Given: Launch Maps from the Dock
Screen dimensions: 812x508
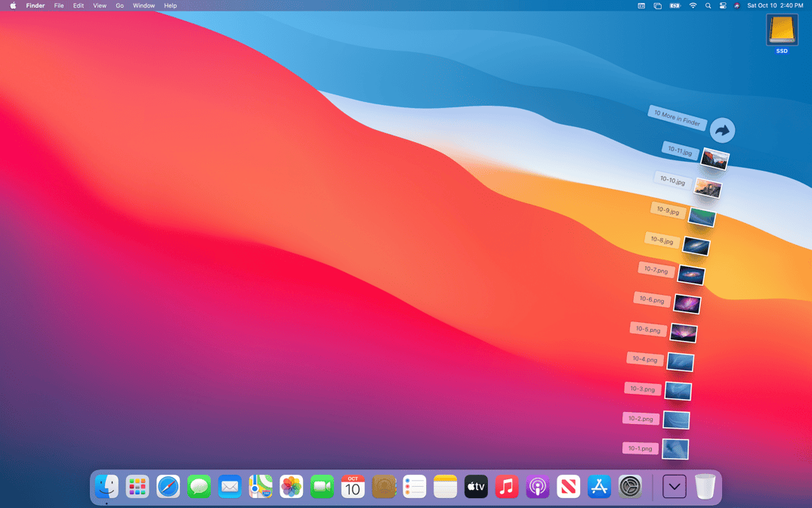Looking at the screenshot, I should coord(261,487).
